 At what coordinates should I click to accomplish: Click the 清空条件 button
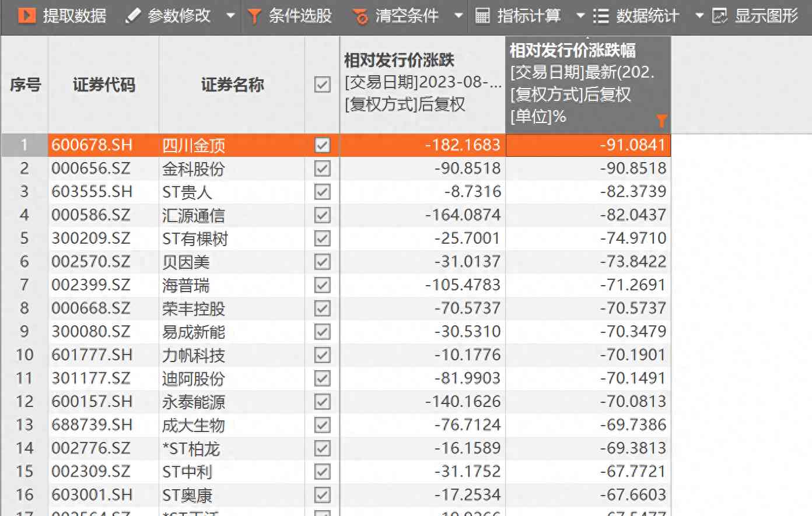coord(397,16)
